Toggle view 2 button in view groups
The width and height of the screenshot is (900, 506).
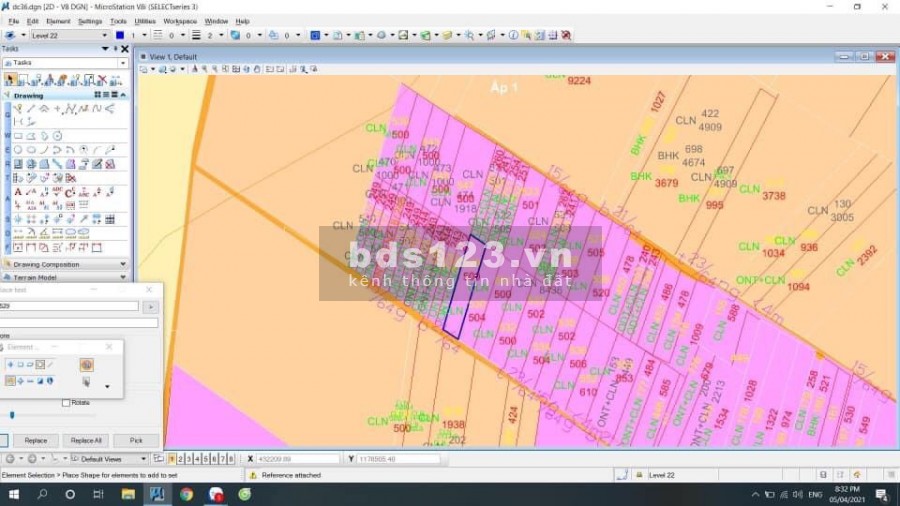(182, 459)
